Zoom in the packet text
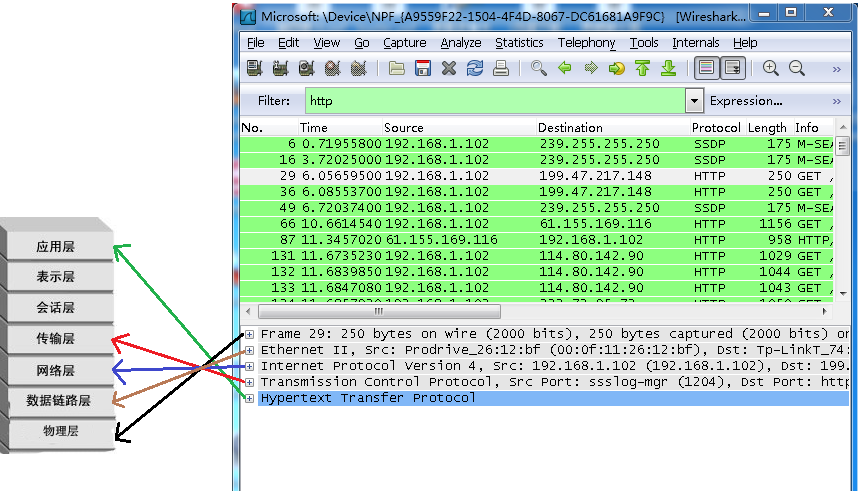Screen dimensions: 858x493 tap(771, 68)
